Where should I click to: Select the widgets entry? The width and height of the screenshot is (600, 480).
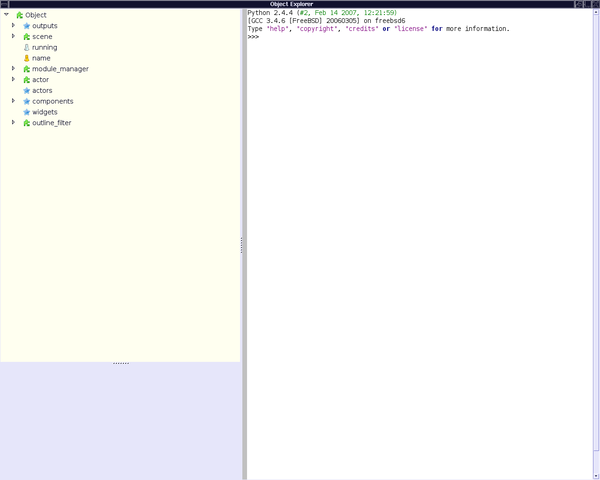coord(45,112)
